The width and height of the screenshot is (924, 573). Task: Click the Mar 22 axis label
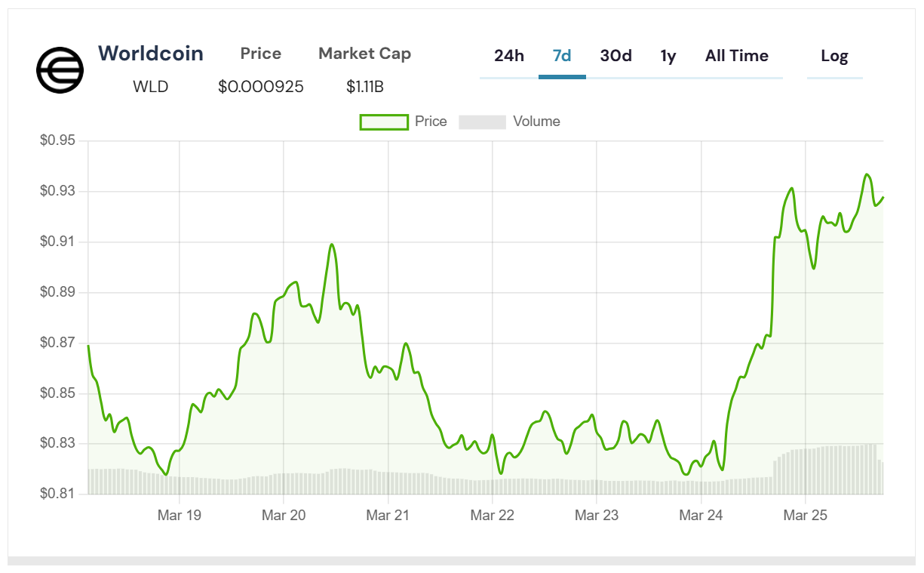point(493,516)
